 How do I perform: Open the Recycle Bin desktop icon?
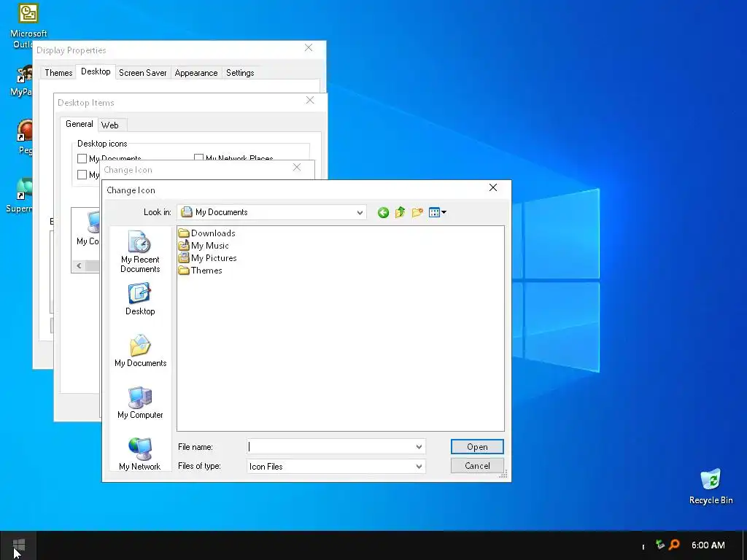point(711,486)
